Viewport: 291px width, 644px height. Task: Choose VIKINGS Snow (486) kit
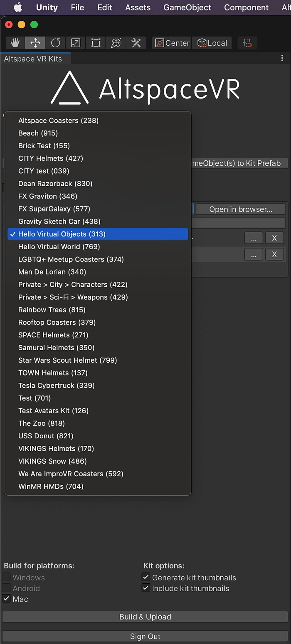pos(98,461)
